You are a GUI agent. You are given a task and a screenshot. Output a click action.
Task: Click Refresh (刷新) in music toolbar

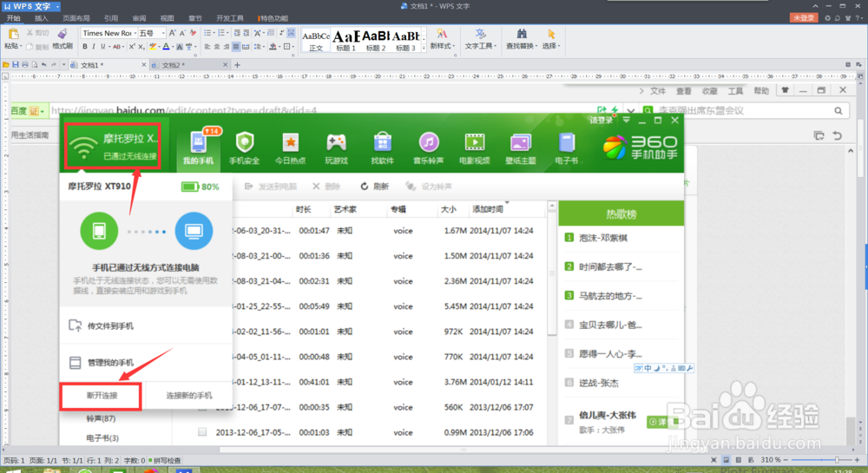[x=375, y=187]
